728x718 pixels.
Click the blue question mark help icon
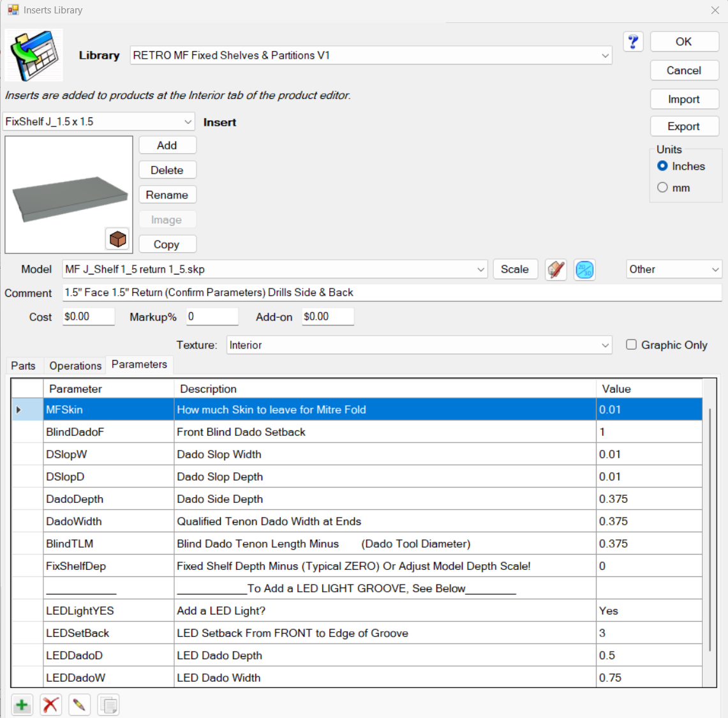(633, 41)
